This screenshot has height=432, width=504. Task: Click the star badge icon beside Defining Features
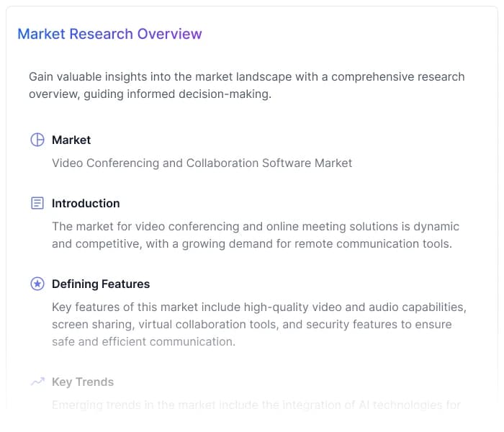[x=37, y=284]
